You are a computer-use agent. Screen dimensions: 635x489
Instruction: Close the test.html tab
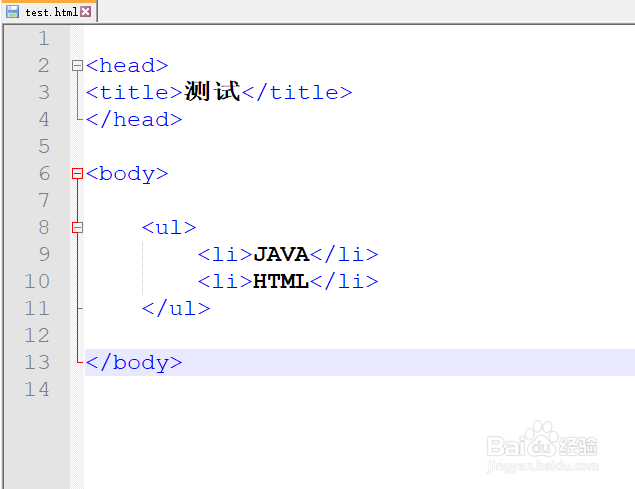85,12
